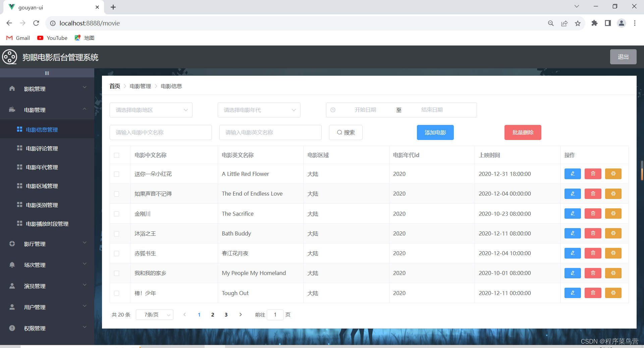644x348 pixels.
Task: Click the Chinese movie name input field
Action: (161, 132)
